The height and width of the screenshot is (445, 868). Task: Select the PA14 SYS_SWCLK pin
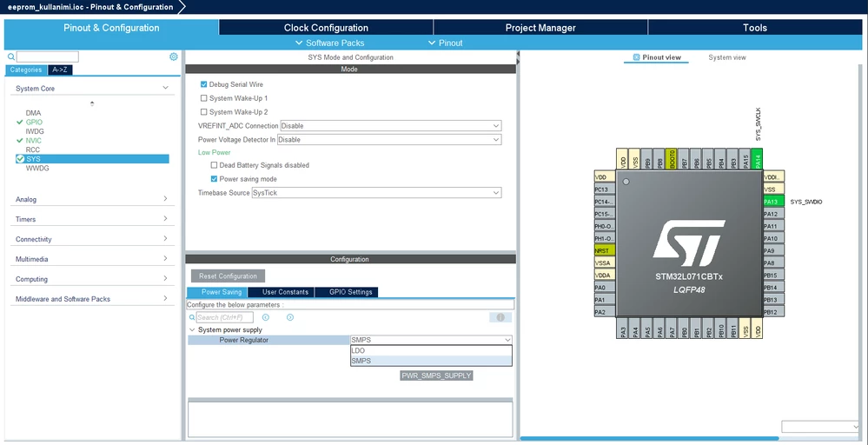[758, 158]
